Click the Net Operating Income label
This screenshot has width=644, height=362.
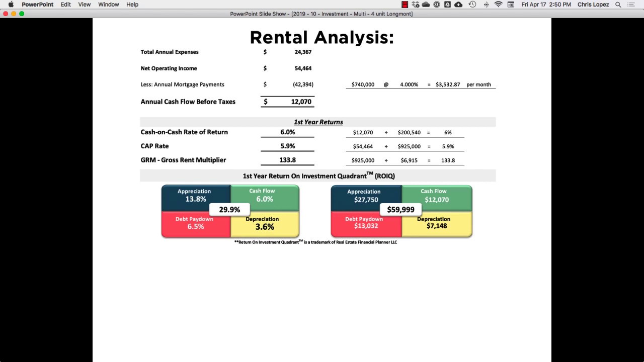tap(169, 68)
